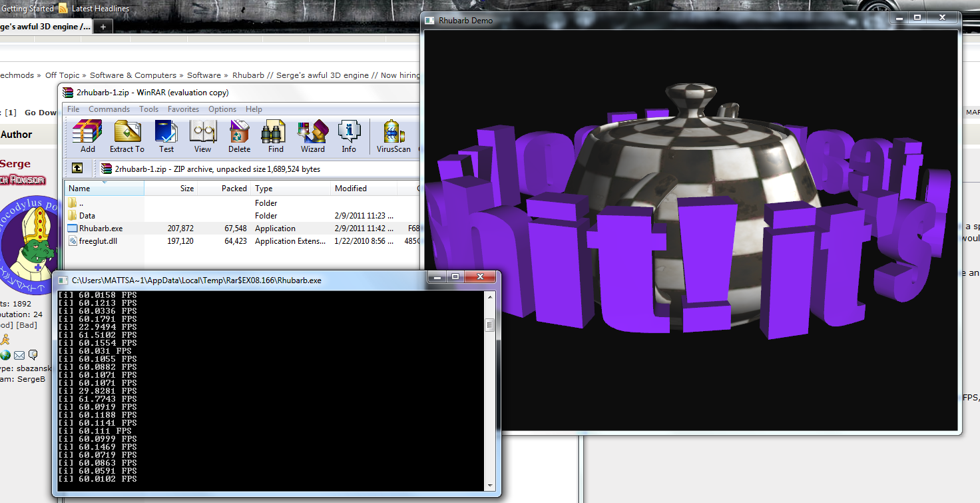This screenshot has width=980, height=503.
Task: Open the Favorites menu in WinRAR
Action: [183, 109]
